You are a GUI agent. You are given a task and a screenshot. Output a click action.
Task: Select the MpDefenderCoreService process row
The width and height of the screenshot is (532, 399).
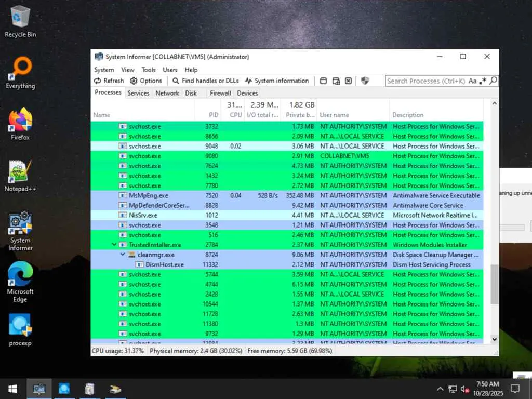click(x=287, y=205)
